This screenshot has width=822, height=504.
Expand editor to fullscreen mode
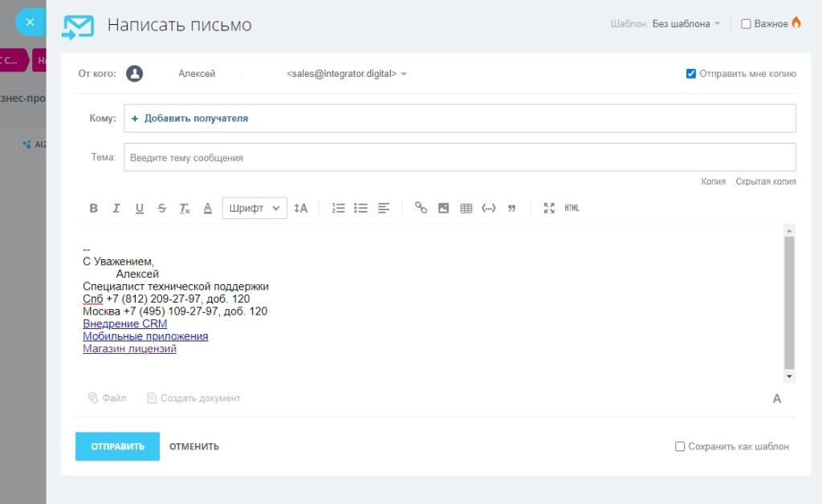coord(549,209)
